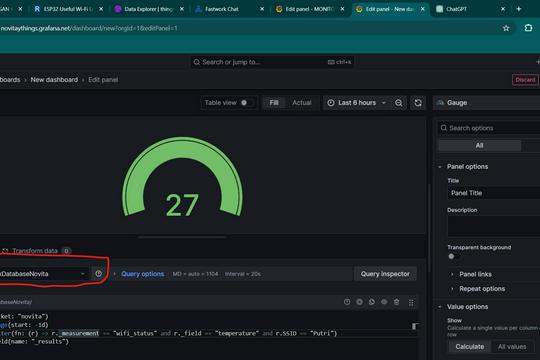
Task: Click the second query row action icon
Action: click(x=359, y=302)
